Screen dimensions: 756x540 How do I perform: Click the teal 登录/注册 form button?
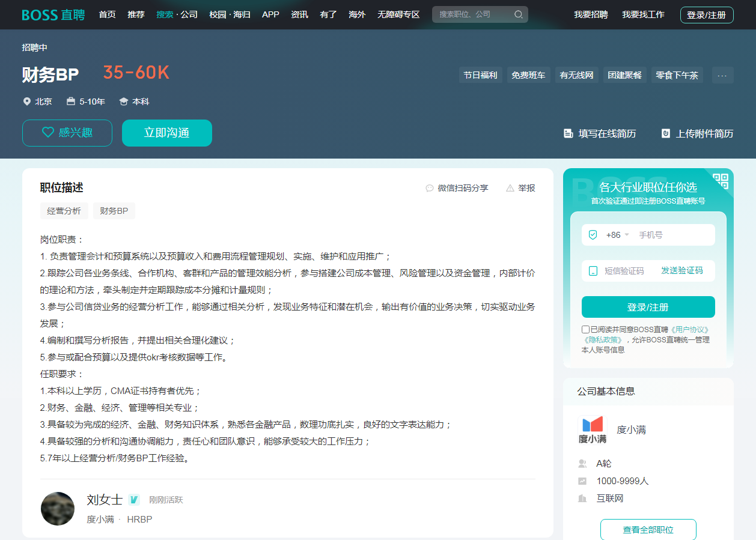coord(648,307)
